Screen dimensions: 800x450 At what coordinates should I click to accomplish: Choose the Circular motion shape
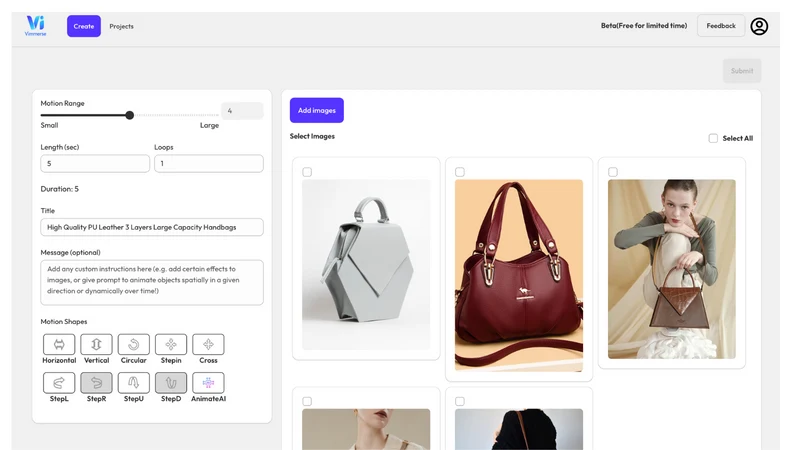coord(134,344)
